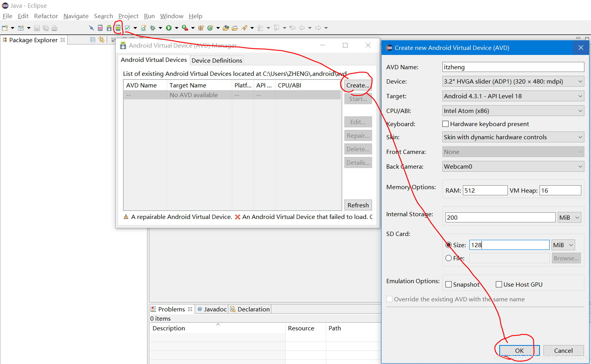The width and height of the screenshot is (591, 364).
Task: Select the No AVD available row
Action: click(232, 95)
